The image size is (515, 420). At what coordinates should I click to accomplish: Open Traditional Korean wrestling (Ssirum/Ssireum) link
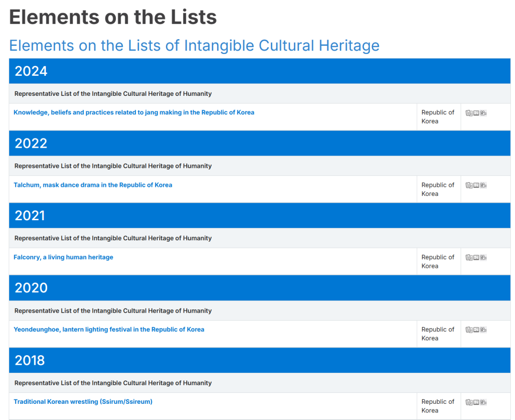pyautogui.click(x=83, y=402)
